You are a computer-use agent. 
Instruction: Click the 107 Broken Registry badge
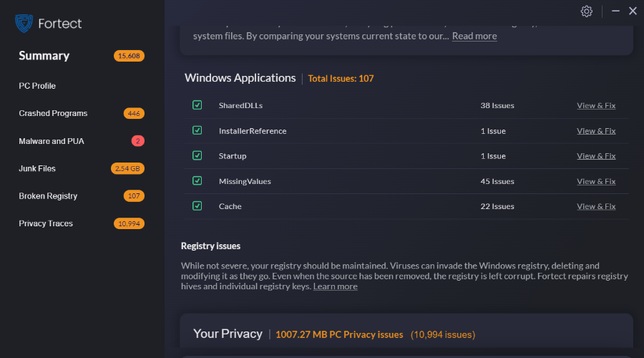[x=134, y=196]
